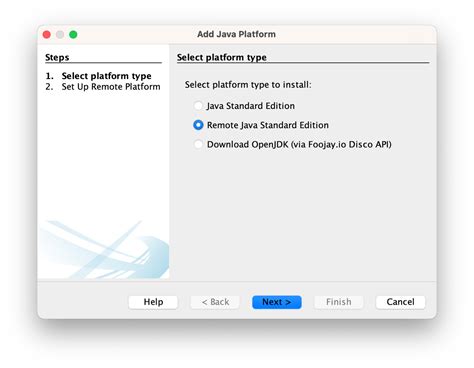The image size is (474, 368).
Task: Click step 2 Set Up Remote Platform
Action: (103, 87)
